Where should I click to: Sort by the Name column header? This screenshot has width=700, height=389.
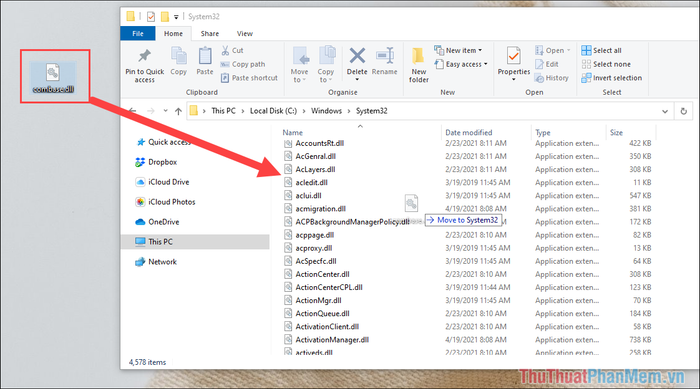(x=292, y=133)
